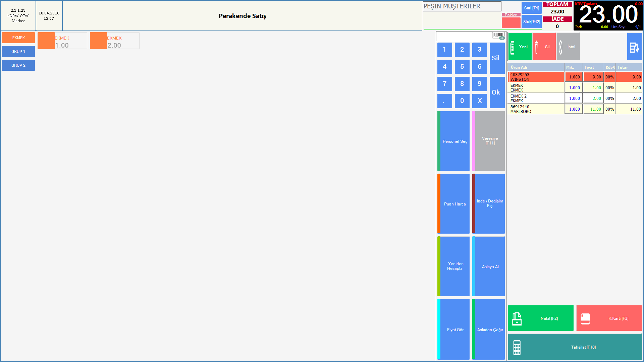644x362 pixels.
Task: Click the barcode add icon
Action: click(x=498, y=36)
